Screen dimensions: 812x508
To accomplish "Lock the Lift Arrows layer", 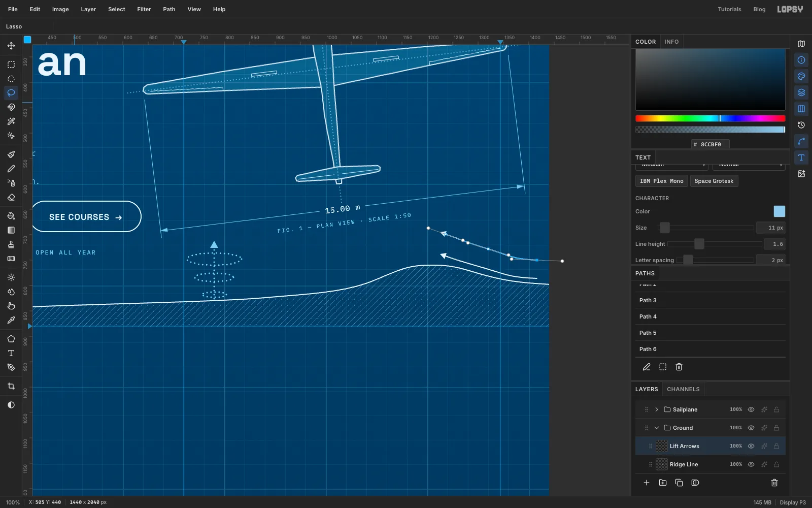I will (776, 446).
